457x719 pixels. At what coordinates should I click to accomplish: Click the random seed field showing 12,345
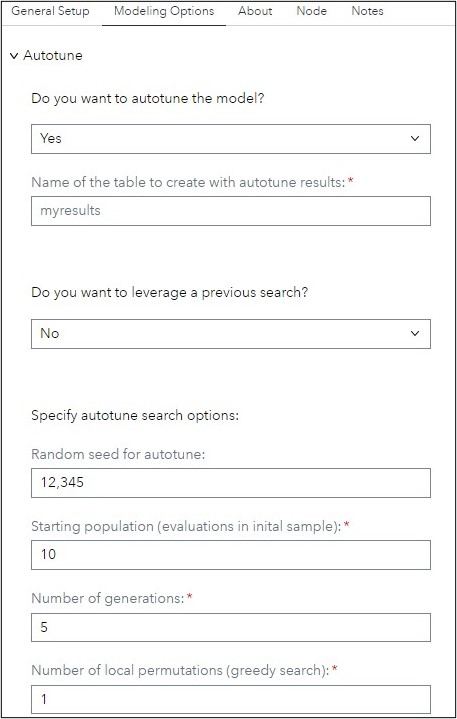[231, 483]
